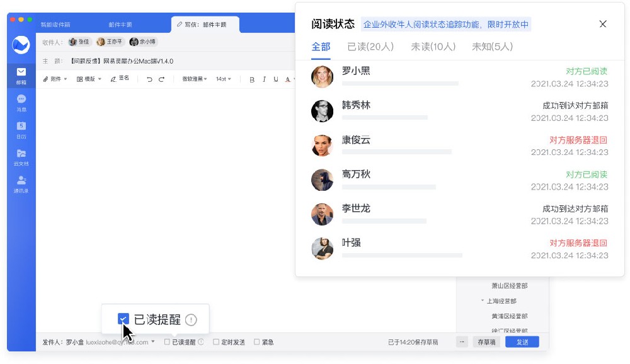Uncheck the large 已读提醒 checkbox in popup
The height and width of the screenshot is (364, 630).
(x=123, y=319)
